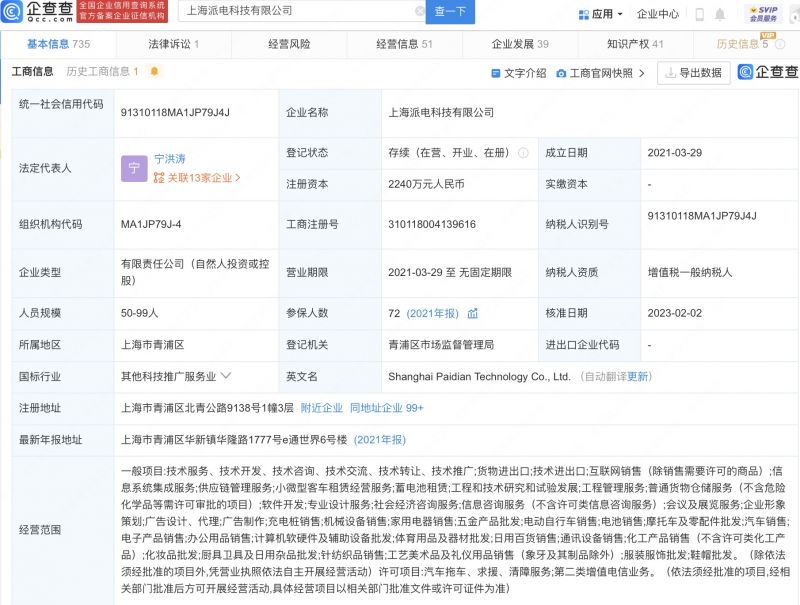
Task: Select the 历史工商信息 sub-tab
Action: click(x=102, y=71)
